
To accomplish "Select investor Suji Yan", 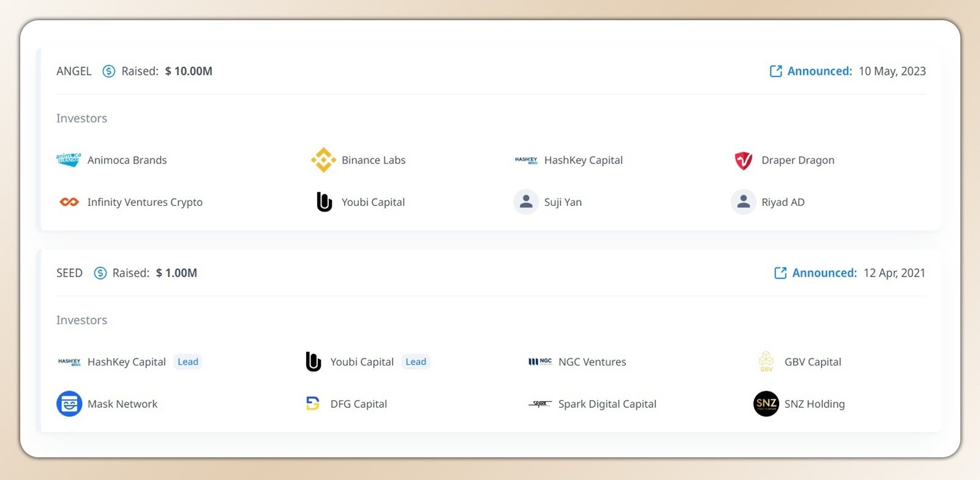I will (563, 203).
